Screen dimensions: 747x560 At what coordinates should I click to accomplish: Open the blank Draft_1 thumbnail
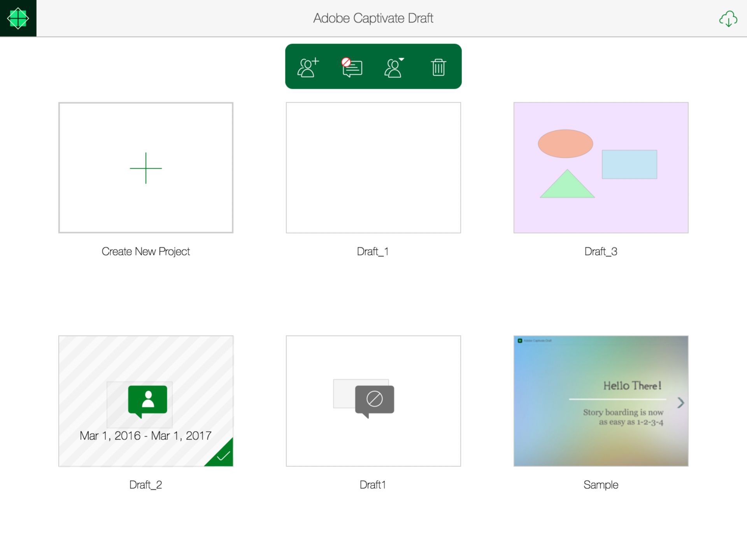pos(373,168)
